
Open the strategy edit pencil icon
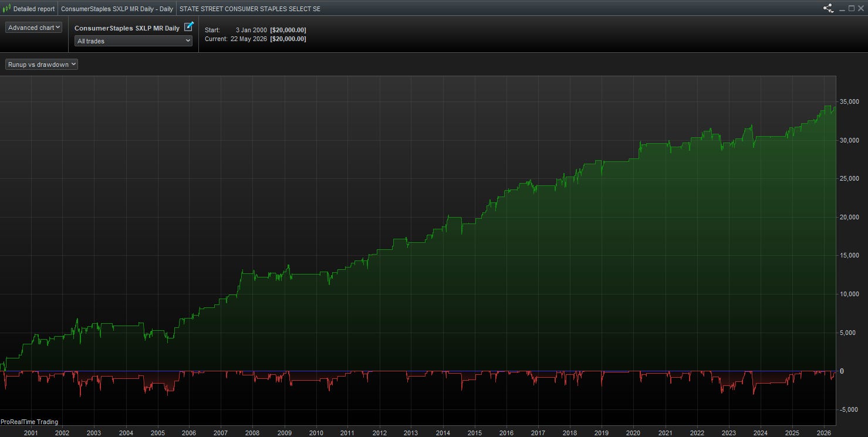pyautogui.click(x=188, y=26)
